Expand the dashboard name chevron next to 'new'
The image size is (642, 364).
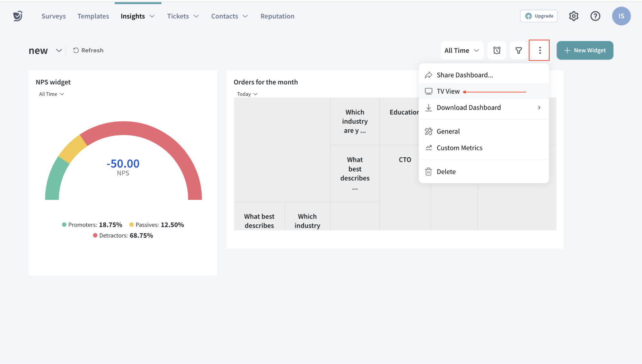point(58,50)
